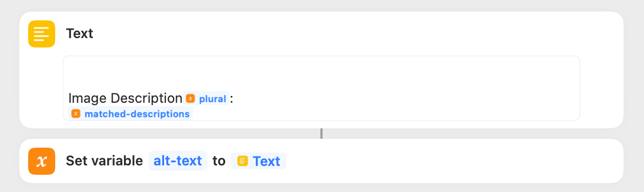Place cursor in the "Image Description" text
Viewport: 644px width, 192px height.
pyautogui.click(x=125, y=98)
